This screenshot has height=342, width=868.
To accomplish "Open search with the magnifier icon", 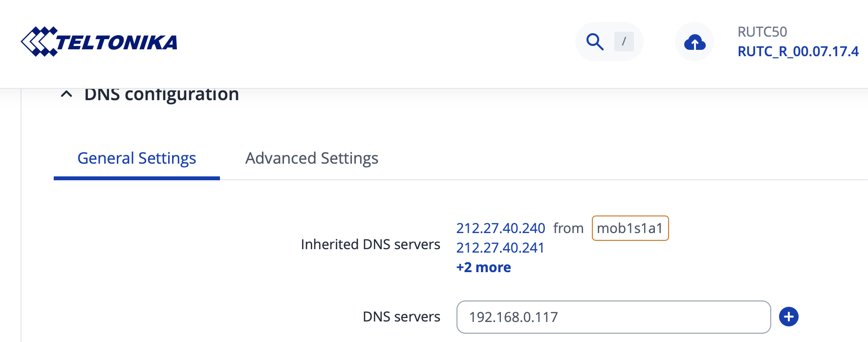I will click(595, 42).
